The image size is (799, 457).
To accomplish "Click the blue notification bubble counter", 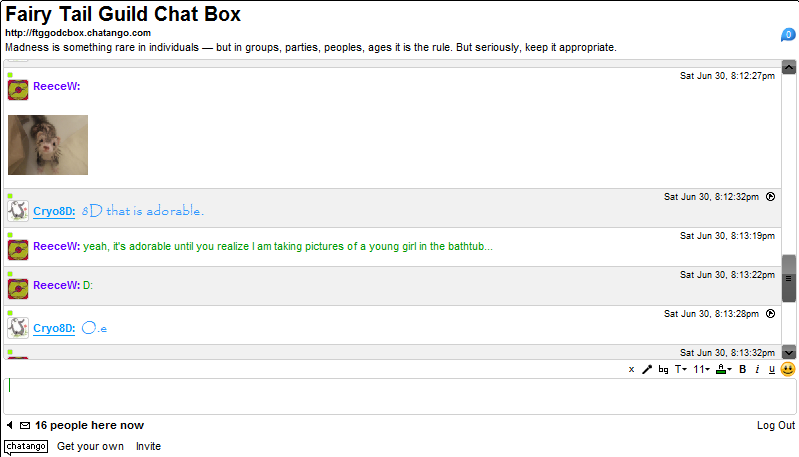I will coord(788,36).
